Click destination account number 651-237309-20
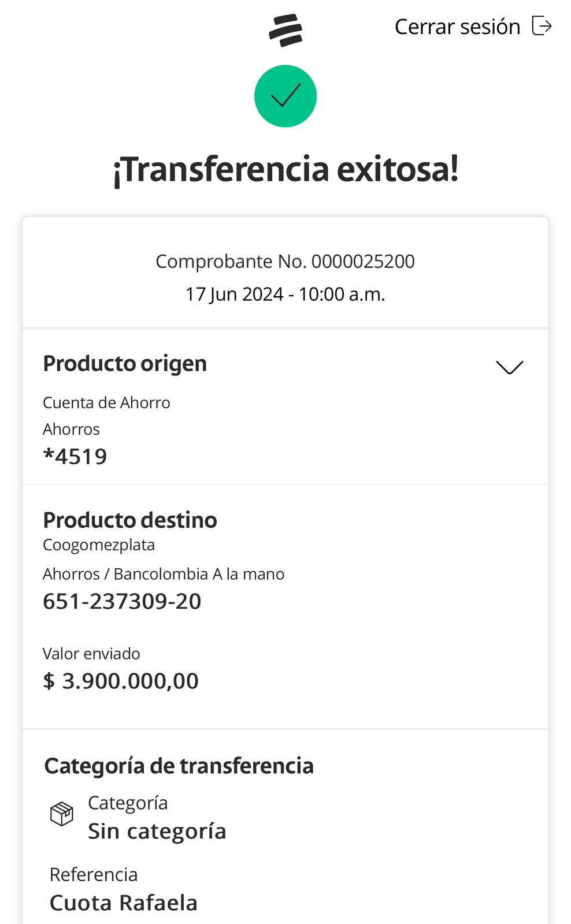 coord(122,601)
